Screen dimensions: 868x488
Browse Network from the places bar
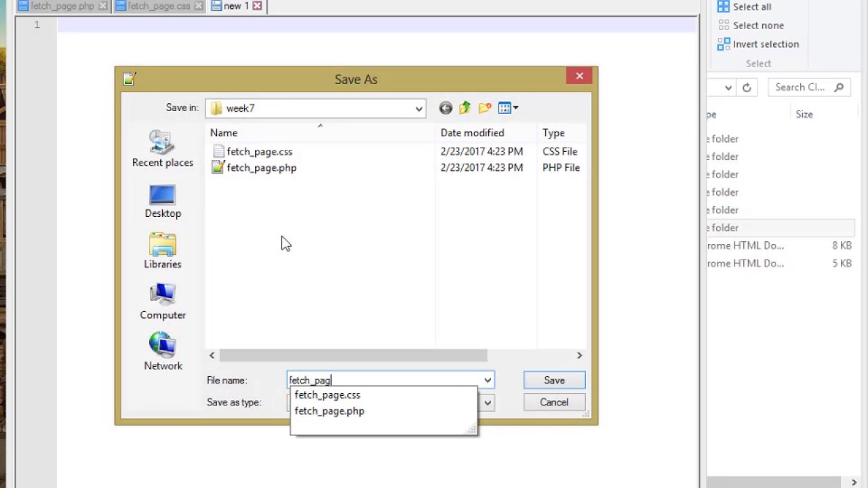[x=163, y=352]
